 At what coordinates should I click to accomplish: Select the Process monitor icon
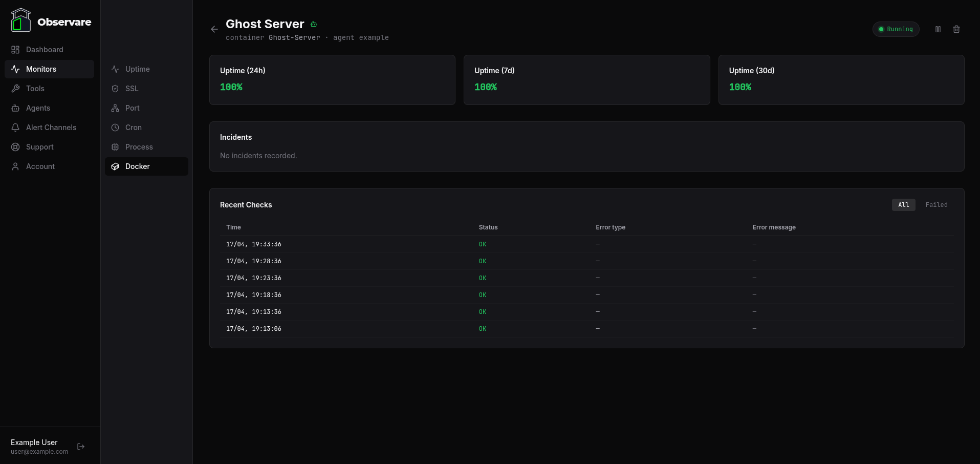click(115, 147)
